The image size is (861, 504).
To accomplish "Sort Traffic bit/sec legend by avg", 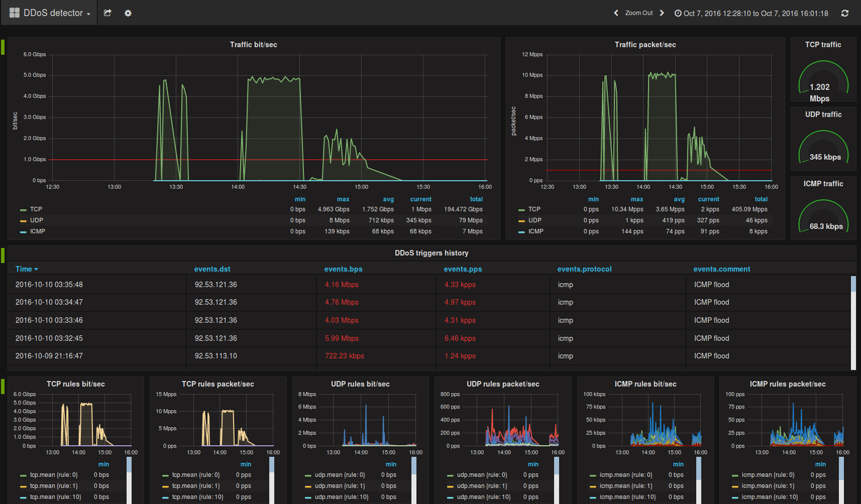I will 388,199.
